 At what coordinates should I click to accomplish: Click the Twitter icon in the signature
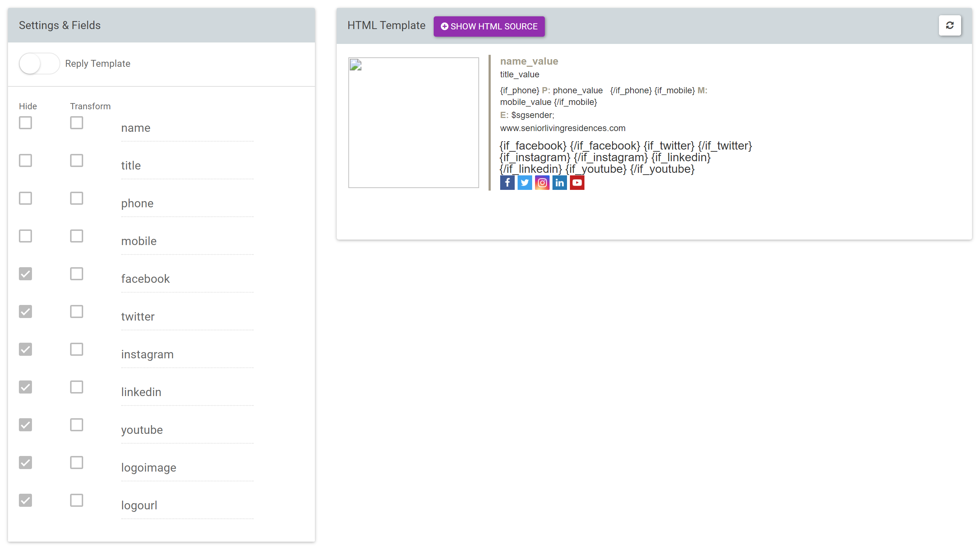tap(525, 183)
